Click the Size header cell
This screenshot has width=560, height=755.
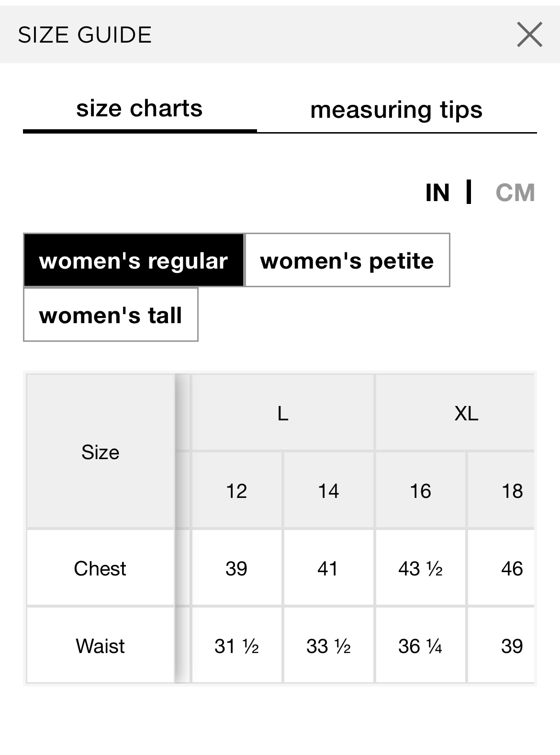100,451
